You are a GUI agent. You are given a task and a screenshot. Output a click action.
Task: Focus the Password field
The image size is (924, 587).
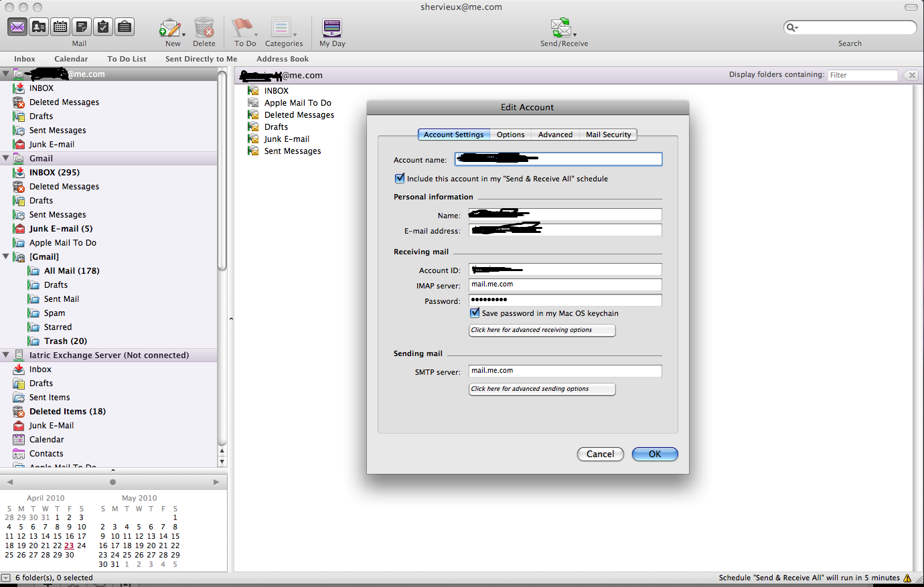coord(565,301)
